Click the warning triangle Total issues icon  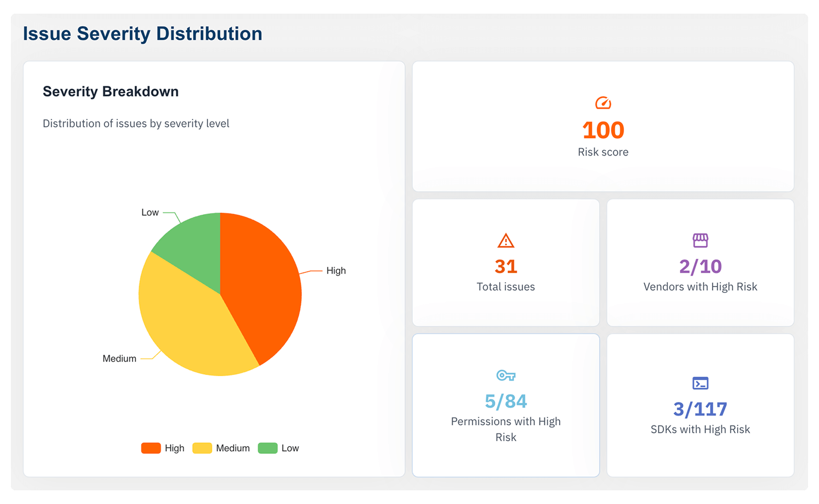[506, 241]
